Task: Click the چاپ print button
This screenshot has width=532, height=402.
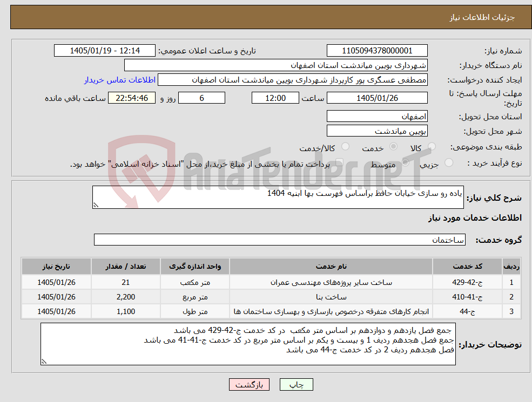Action: [x=296, y=385]
